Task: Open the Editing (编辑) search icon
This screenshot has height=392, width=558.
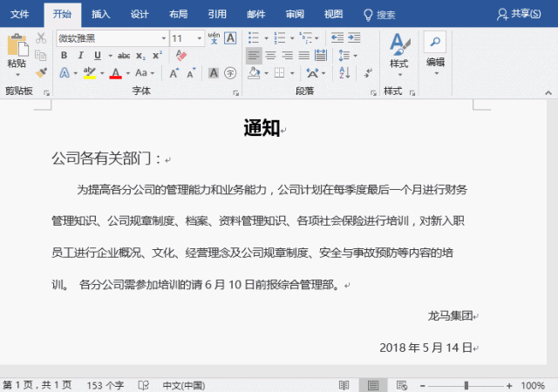Action: 435,44
